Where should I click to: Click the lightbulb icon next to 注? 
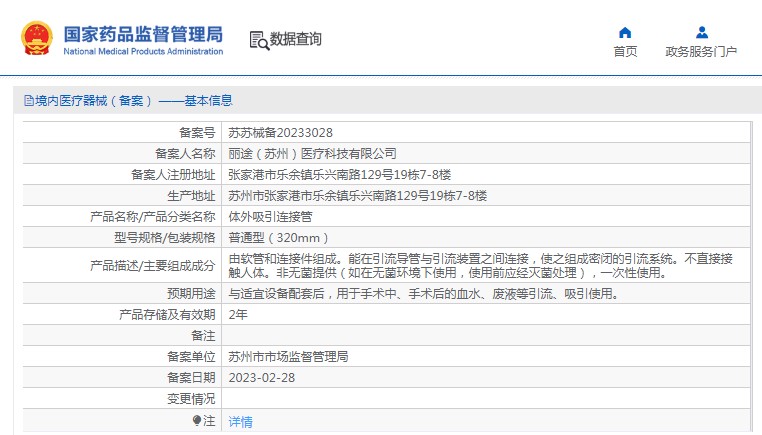[x=196, y=420]
